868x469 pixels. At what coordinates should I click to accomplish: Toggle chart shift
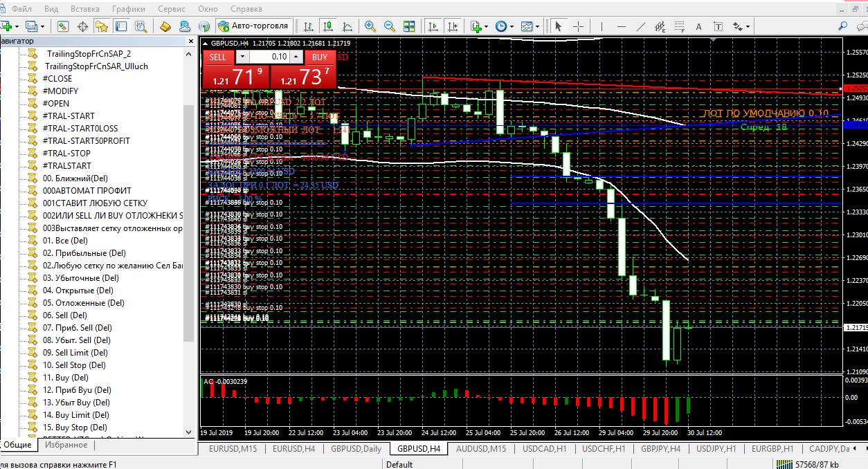click(x=452, y=26)
